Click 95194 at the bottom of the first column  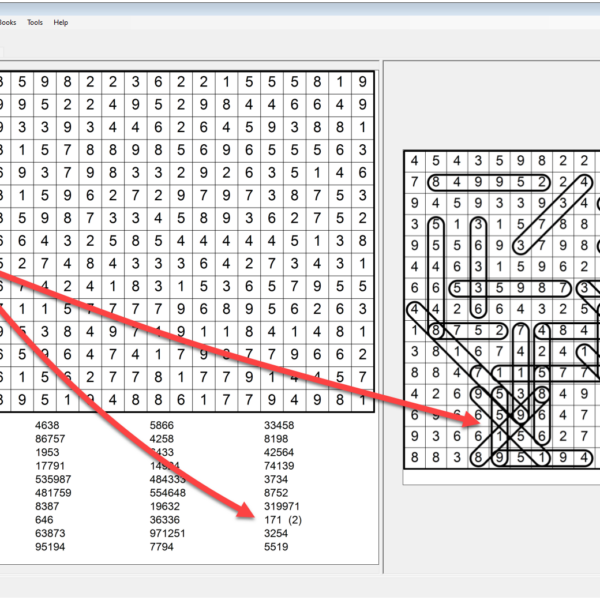[x=49, y=547]
